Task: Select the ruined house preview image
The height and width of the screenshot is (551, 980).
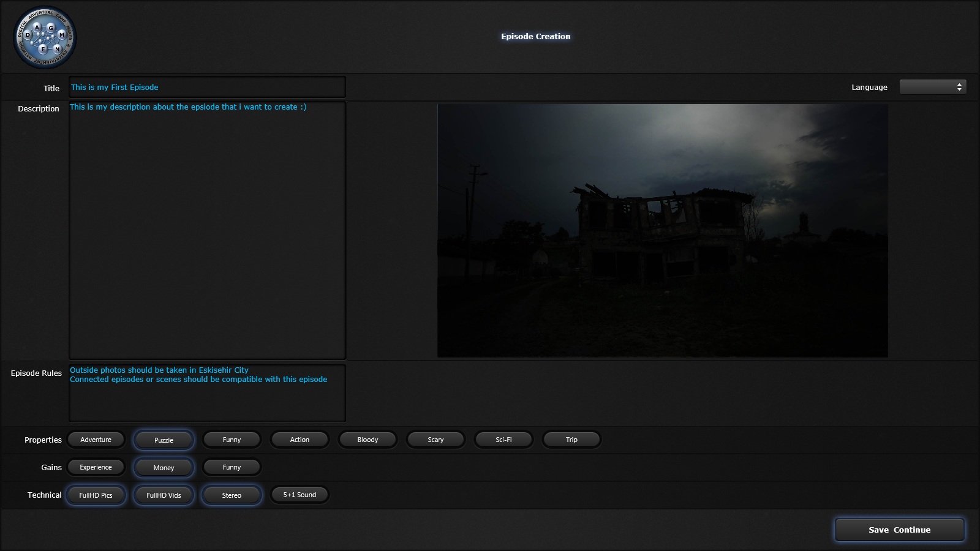Action: pyautogui.click(x=662, y=230)
